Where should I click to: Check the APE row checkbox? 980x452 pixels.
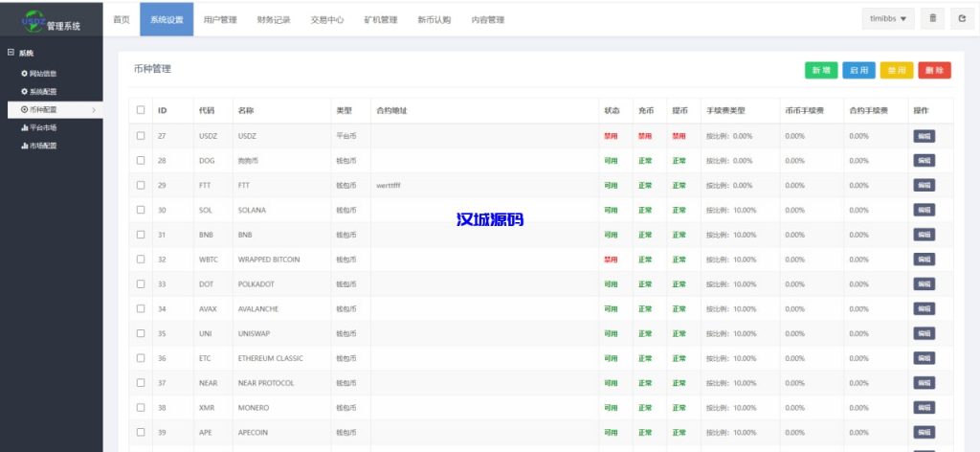(x=141, y=432)
